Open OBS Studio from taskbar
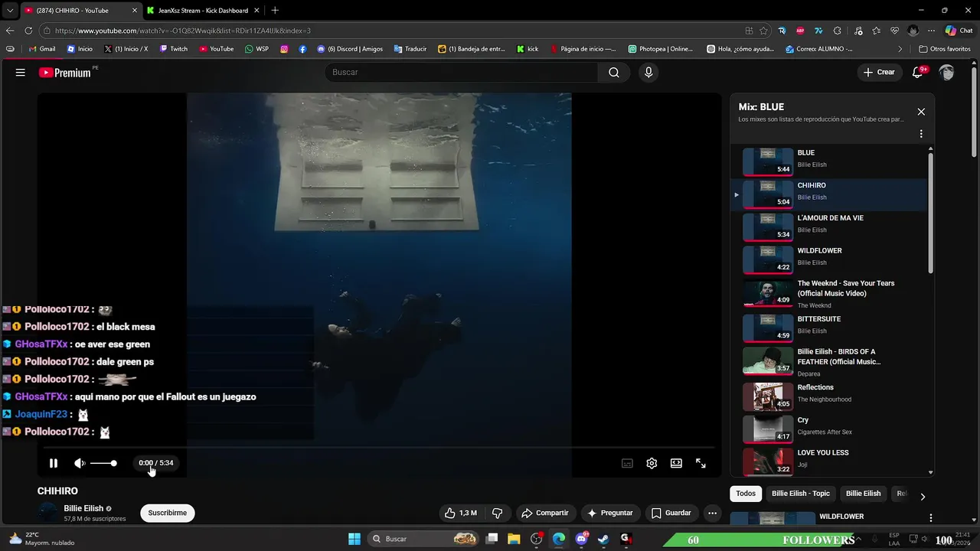Viewport: 980px width, 551px height. [x=536, y=539]
